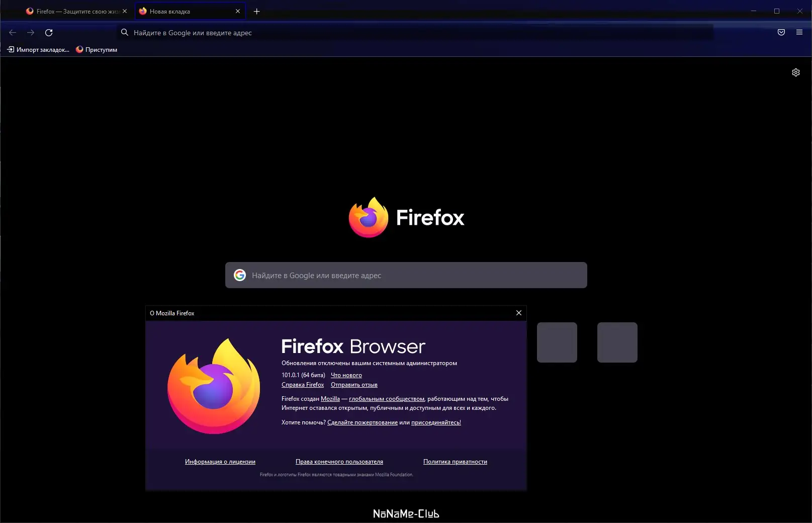
Task: Close the 'О Mozilla Firefox' dialog
Action: coord(519,313)
